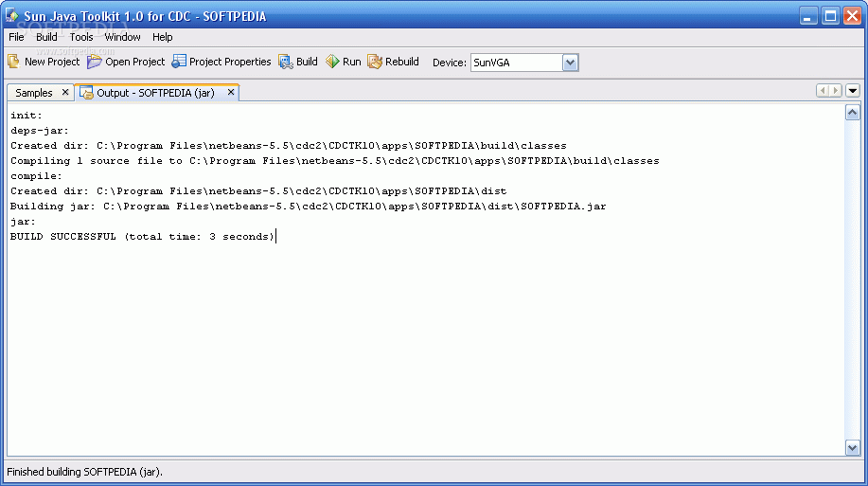Click the application icon in title bar
This screenshot has height=486, width=868.
(12, 15)
